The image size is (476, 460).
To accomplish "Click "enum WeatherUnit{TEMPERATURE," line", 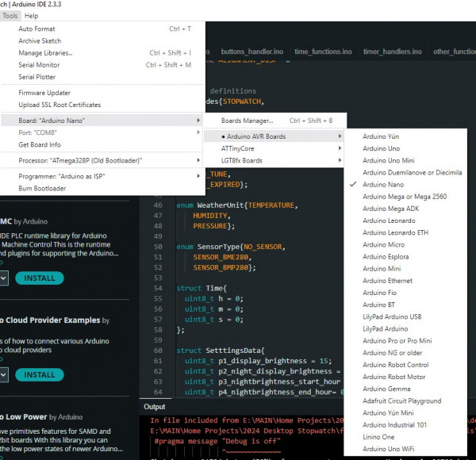I will click(x=237, y=205).
